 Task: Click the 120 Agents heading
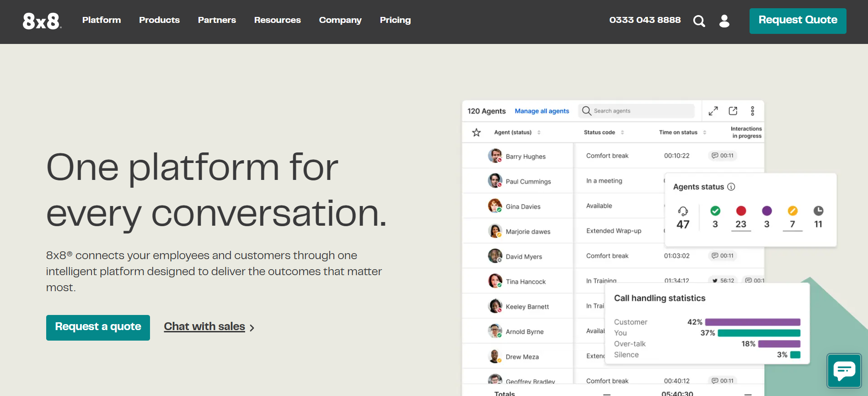[x=487, y=111]
